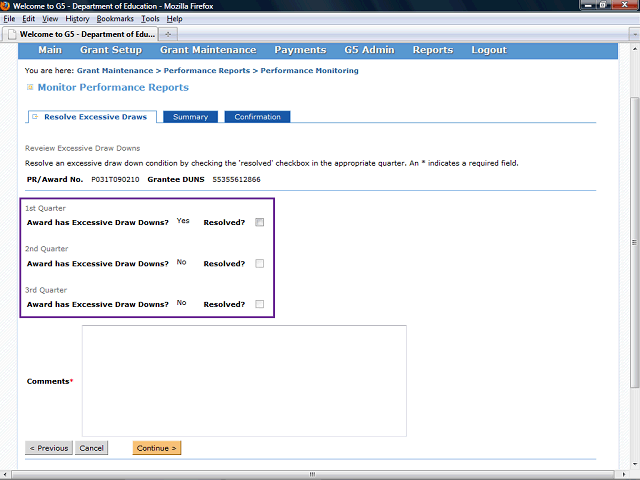Switch to the Confirmation tab
This screenshot has height=480, width=640.
click(x=258, y=117)
